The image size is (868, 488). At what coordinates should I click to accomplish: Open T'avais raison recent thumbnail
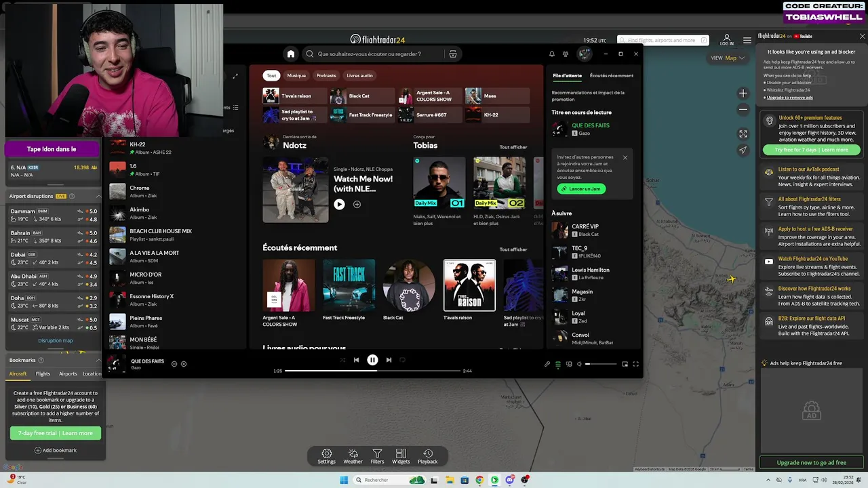coord(469,285)
